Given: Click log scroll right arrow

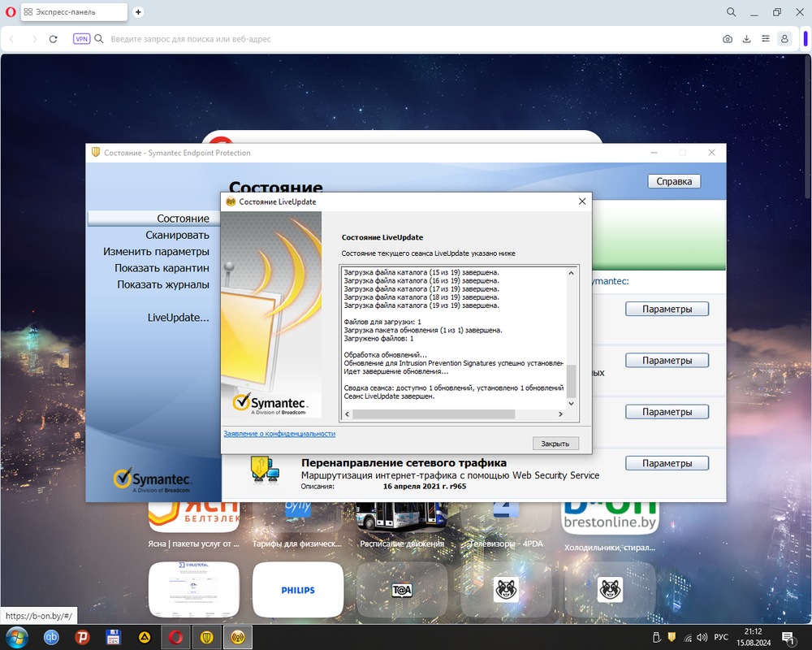Looking at the screenshot, I should pos(560,414).
